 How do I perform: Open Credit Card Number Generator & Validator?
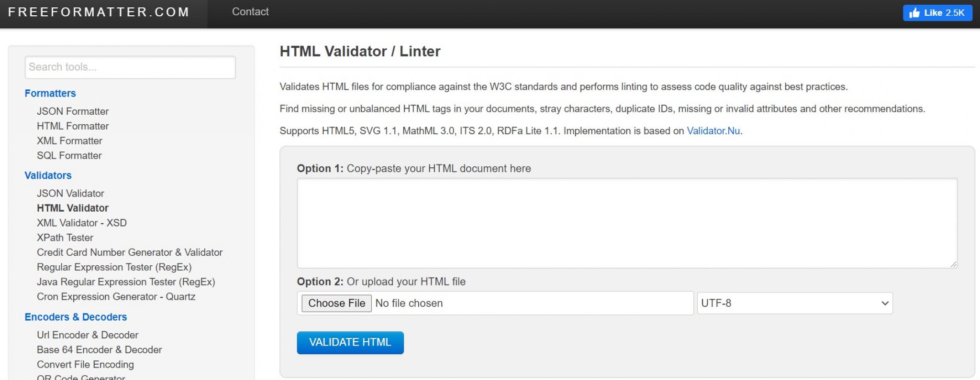(x=130, y=253)
